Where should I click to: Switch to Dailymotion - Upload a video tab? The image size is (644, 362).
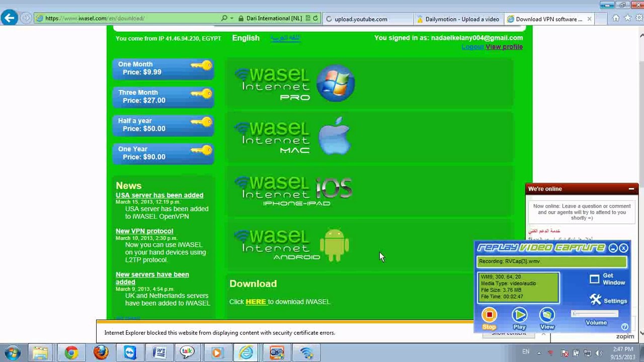[458, 19]
